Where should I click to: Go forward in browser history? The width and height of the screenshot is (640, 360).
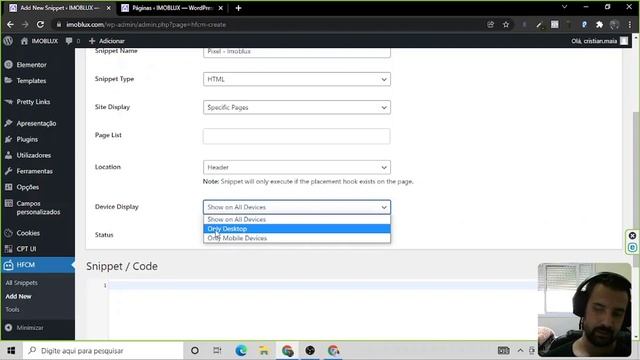(25, 24)
